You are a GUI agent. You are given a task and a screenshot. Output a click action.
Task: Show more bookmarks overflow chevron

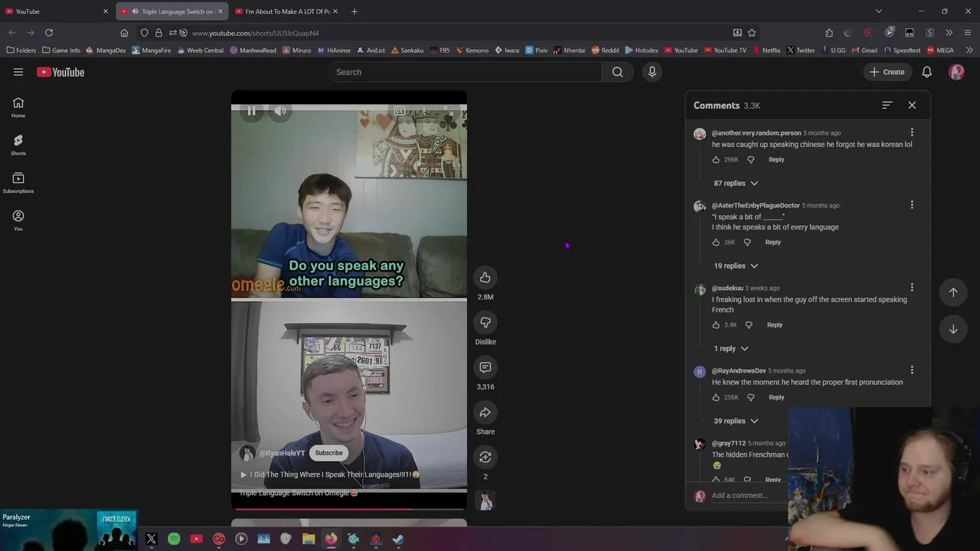[969, 51]
